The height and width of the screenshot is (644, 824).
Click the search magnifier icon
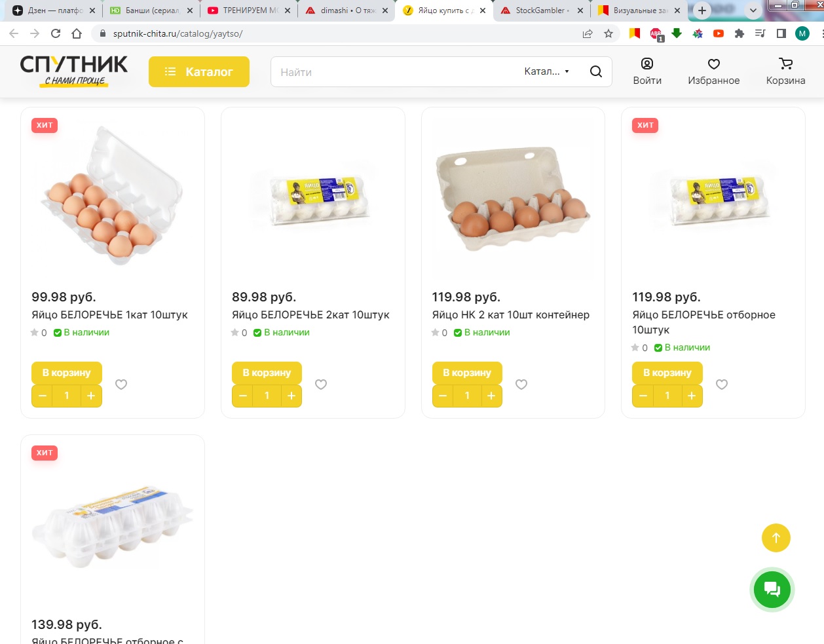tap(595, 71)
